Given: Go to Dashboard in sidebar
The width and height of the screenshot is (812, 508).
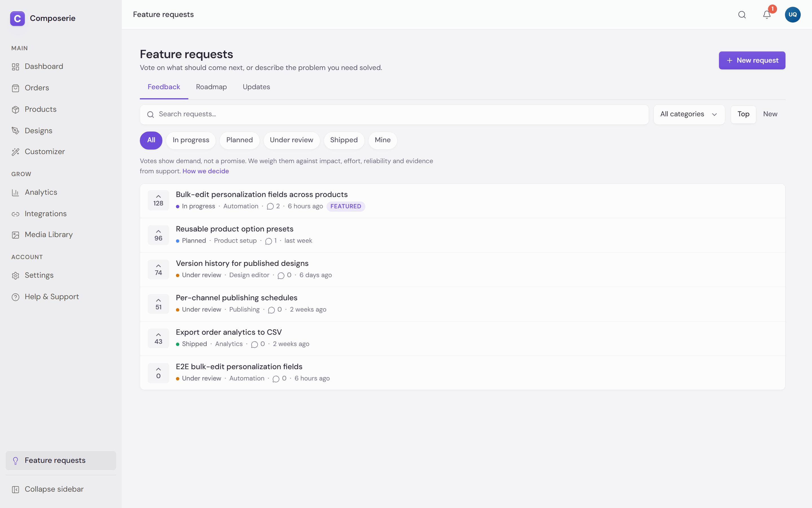Looking at the screenshot, I should click(61, 67).
